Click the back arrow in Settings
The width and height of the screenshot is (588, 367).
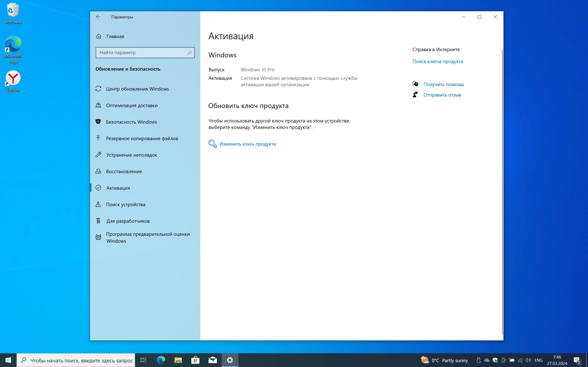pyautogui.click(x=98, y=17)
